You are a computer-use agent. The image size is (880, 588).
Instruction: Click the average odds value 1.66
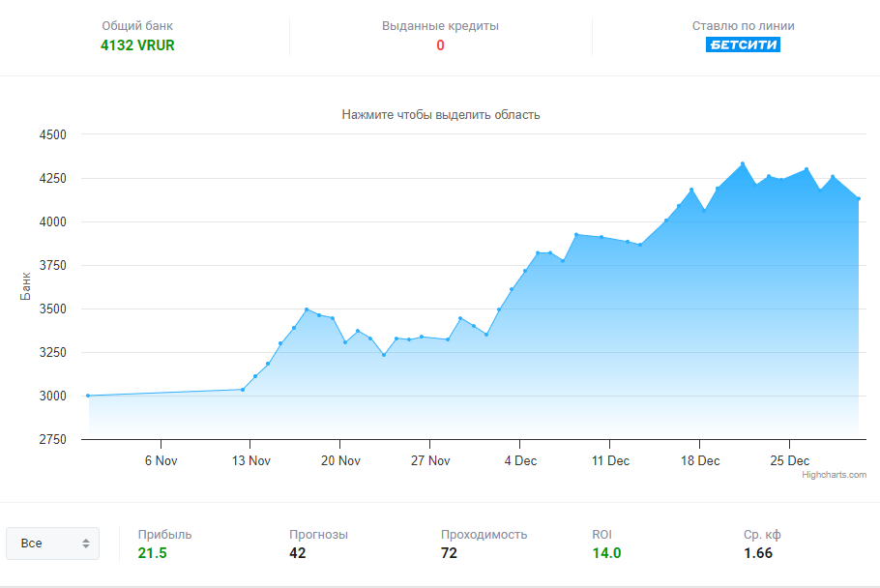[758, 553]
